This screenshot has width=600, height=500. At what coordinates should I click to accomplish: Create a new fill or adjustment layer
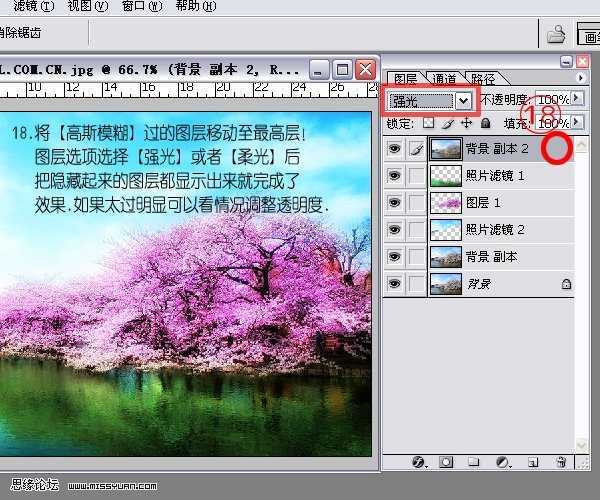pyautogui.click(x=502, y=462)
